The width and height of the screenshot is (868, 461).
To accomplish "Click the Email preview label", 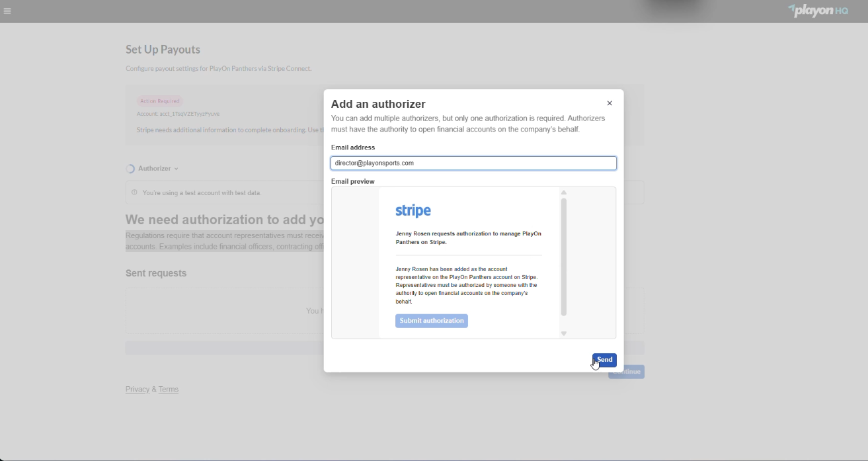I will click(x=353, y=181).
